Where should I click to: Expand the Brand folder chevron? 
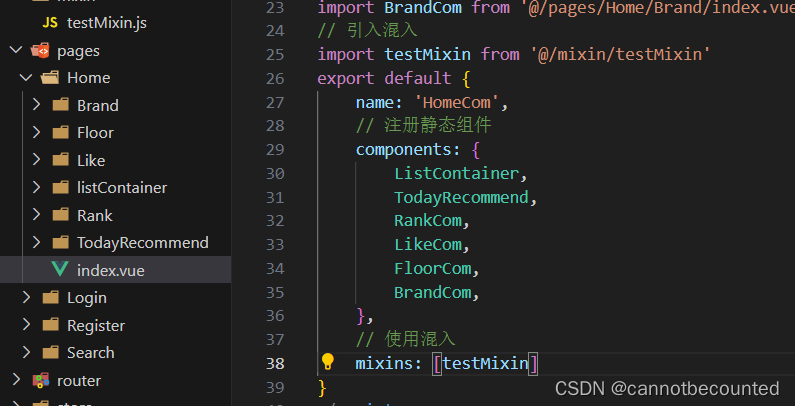[36, 105]
